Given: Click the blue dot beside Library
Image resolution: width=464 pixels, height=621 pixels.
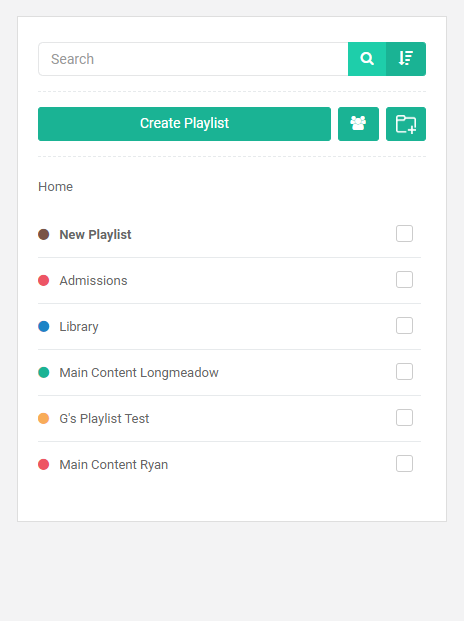Looking at the screenshot, I should point(44,326).
